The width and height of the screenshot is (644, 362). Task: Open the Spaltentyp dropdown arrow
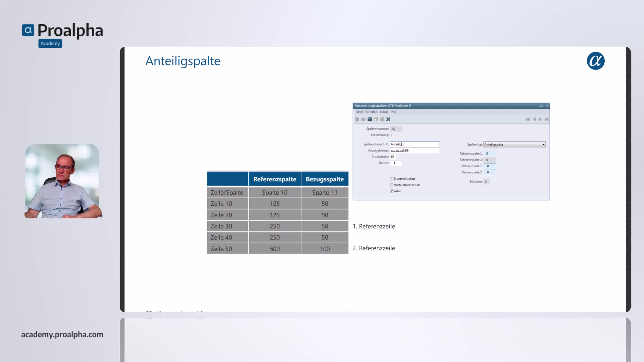pos(543,144)
